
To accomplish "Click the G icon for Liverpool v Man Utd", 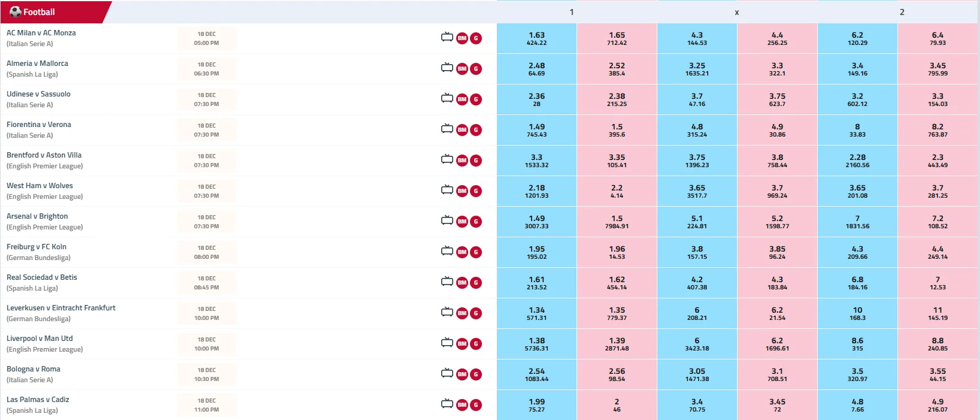I will [x=476, y=344].
